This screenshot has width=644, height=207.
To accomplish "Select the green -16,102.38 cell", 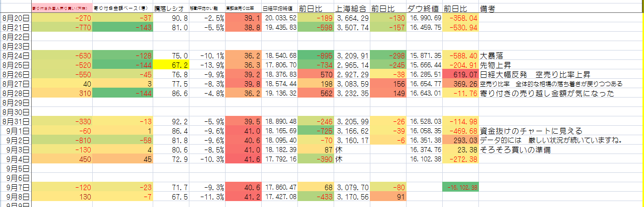I will [461, 188].
